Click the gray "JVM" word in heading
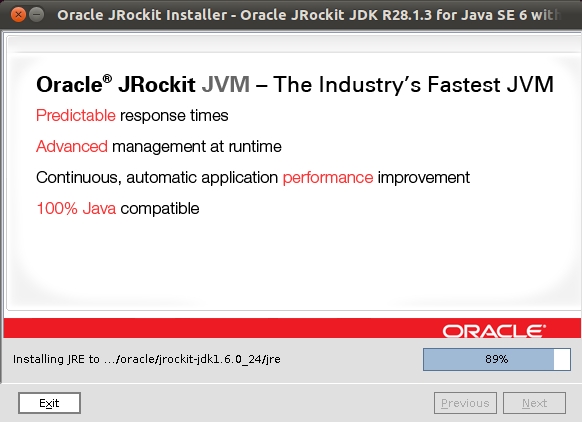 226,85
